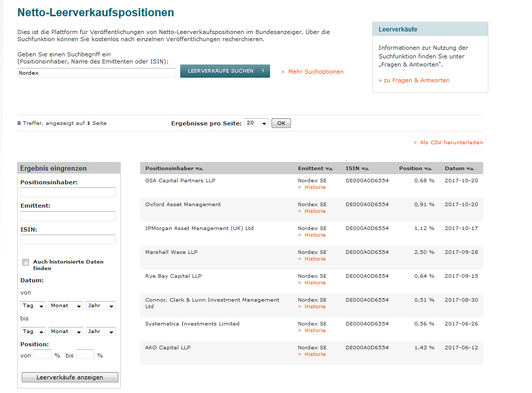Open the "Jahr" dropdown under von
The width and height of the screenshot is (532, 393).
100,305
